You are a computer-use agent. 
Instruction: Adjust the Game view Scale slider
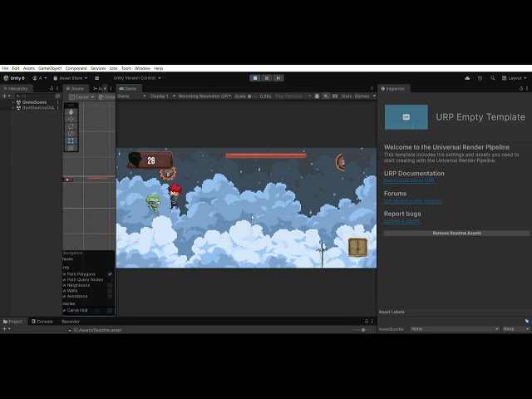pyautogui.click(x=253, y=96)
